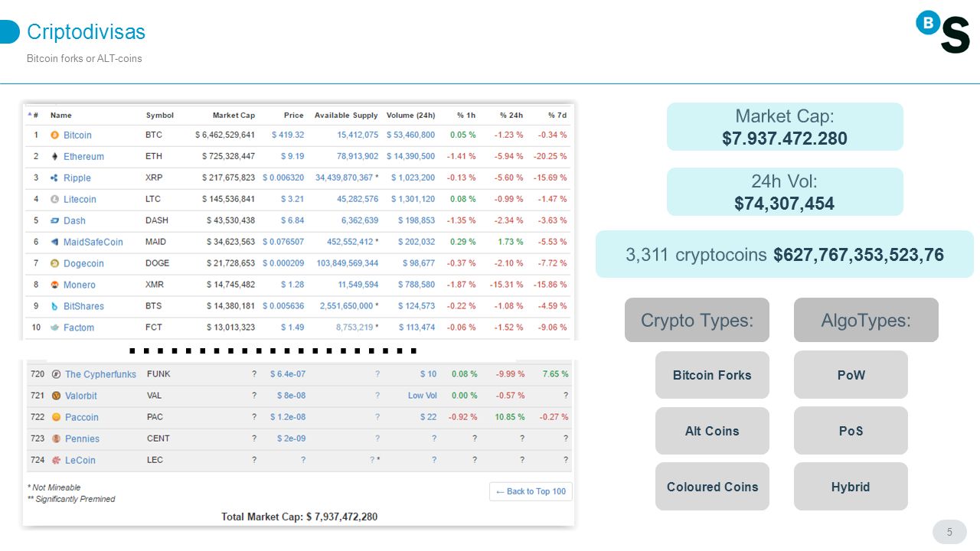Click the BS logo in the slide corner
This screenshot has height=551, width=980.
point(943,32)
